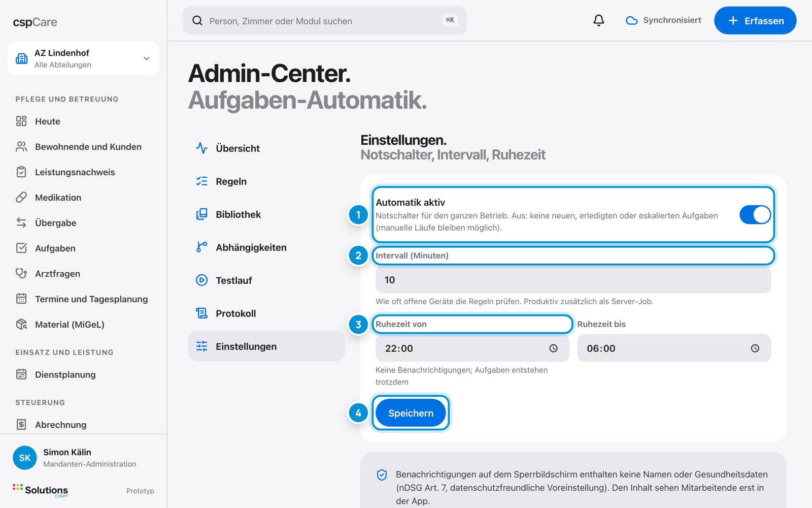This screenshot has height=508, width=812.
Task: Click the Prototyp label
Action: 140,491
